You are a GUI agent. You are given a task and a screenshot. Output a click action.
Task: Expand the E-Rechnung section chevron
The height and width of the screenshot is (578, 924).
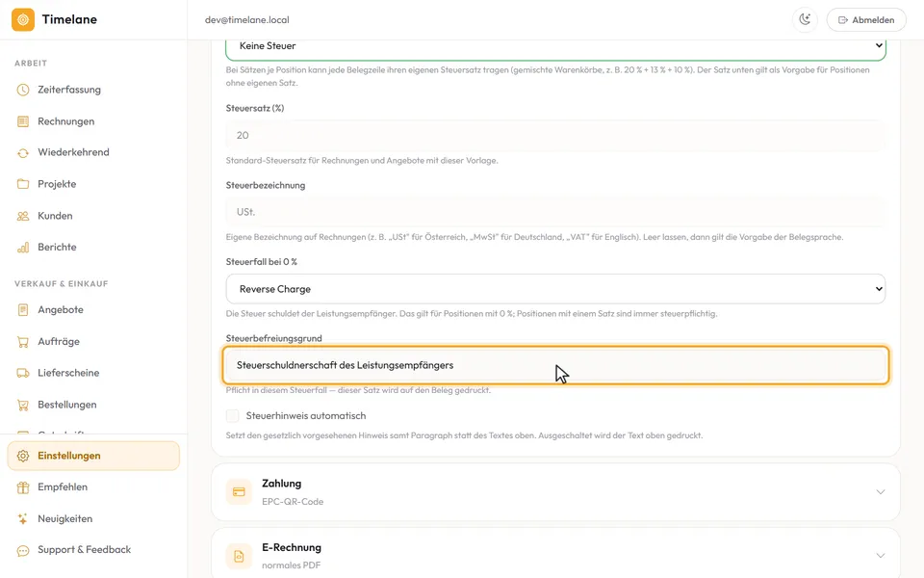[x=881, y=556]
